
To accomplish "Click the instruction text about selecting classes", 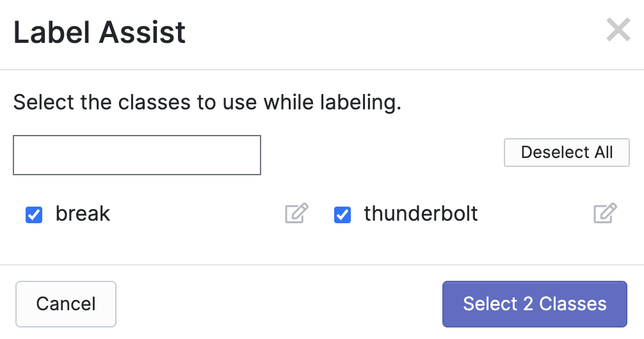I will 207,102.
